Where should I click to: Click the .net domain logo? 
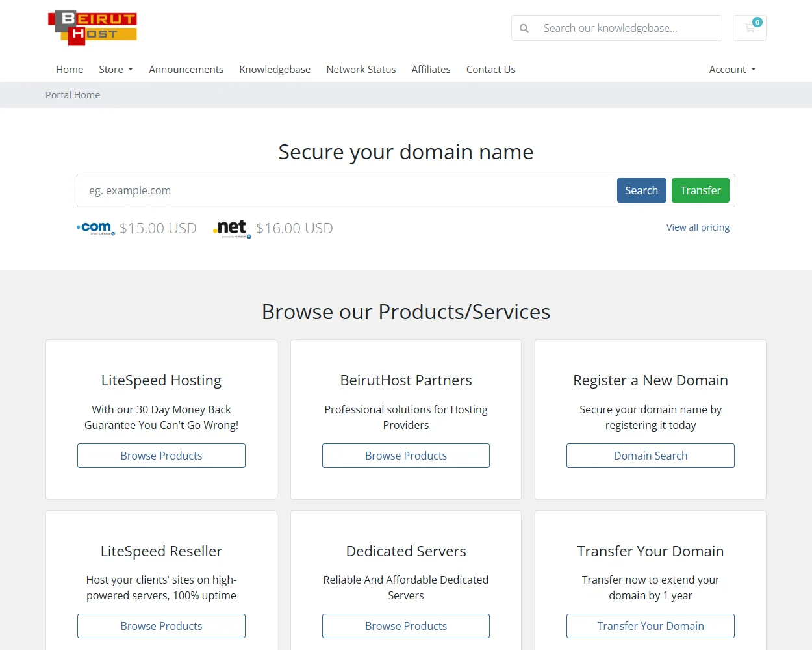[232, 228]
